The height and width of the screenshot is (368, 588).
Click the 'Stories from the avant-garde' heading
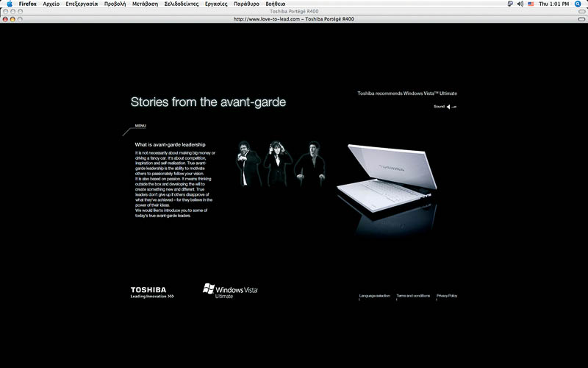(x=208, y=102)
